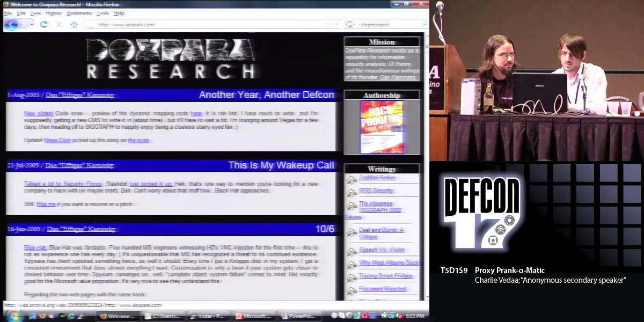Click icon beside Speech Vs. Vision

(x=352, y=252)
